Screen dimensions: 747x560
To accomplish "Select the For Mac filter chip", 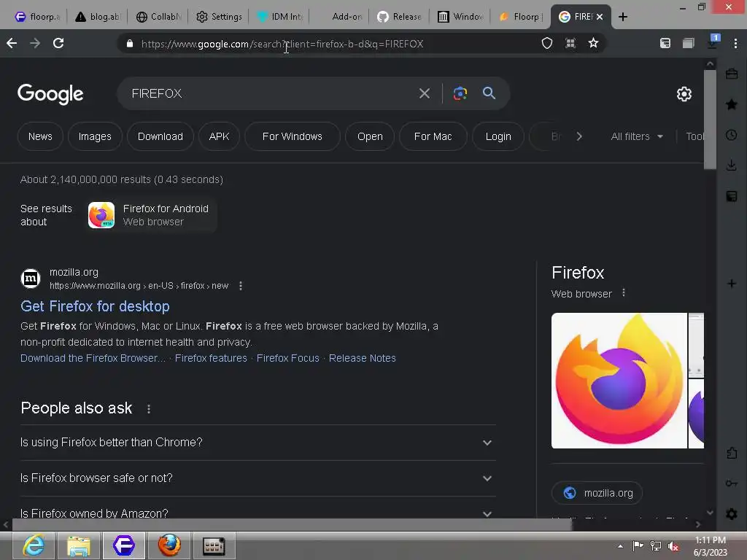I will [433, 136].
